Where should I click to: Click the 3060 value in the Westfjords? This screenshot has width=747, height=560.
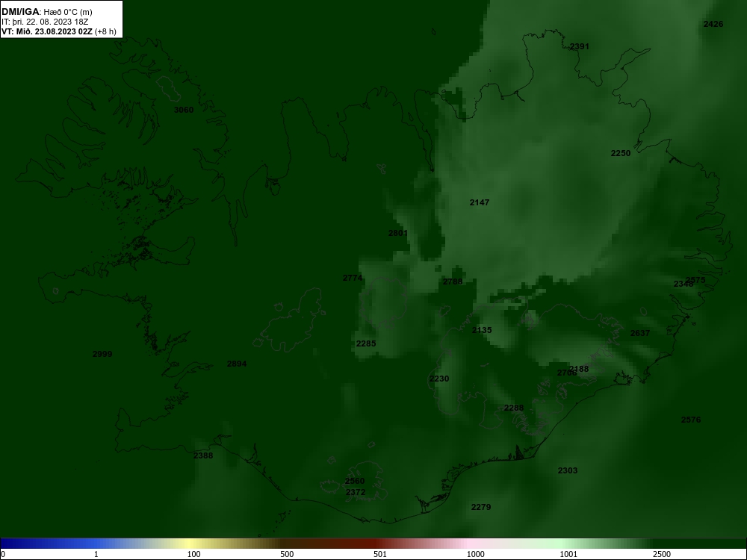(184, 110)
